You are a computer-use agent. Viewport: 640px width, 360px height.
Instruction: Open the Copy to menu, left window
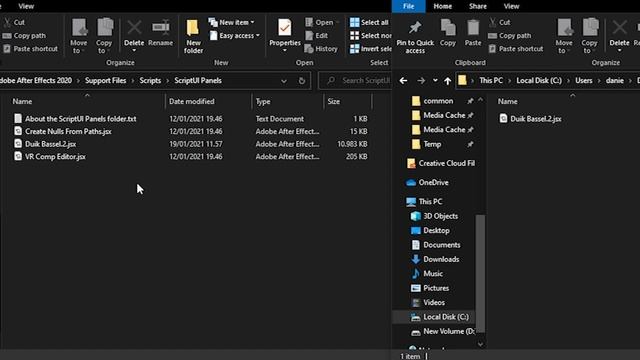(104, 36)
